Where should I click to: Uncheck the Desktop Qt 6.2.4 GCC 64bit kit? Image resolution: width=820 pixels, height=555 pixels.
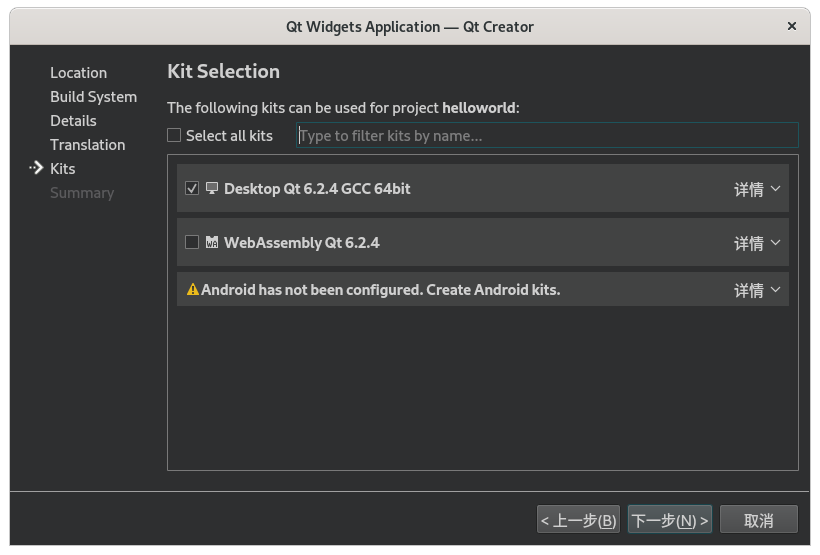click(x=192, y=188)
